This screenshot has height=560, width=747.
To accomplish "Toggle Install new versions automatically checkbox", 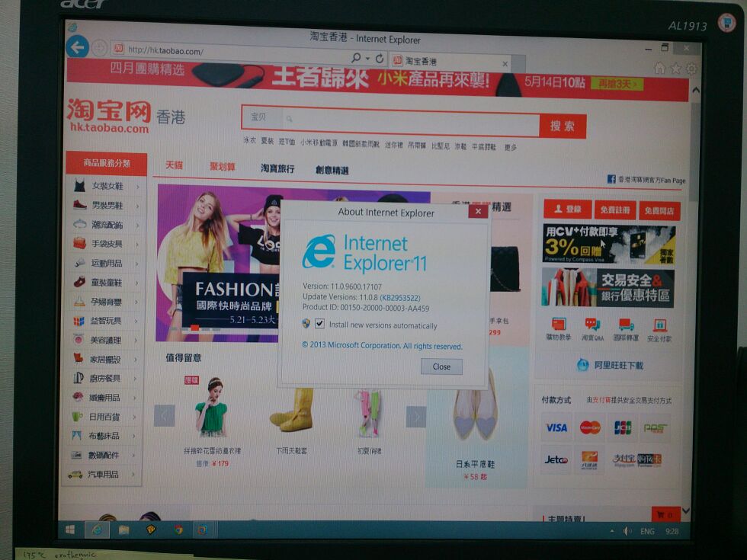I will coord(319,324).
